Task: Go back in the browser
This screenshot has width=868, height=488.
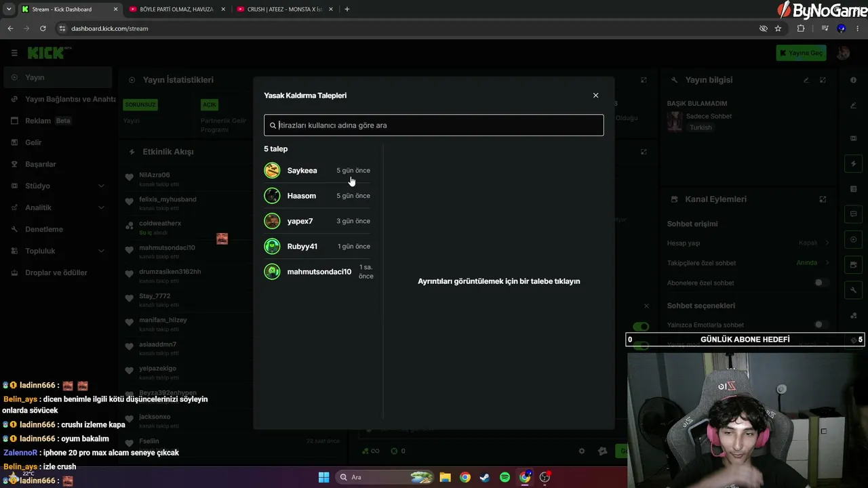Action: 10,28
